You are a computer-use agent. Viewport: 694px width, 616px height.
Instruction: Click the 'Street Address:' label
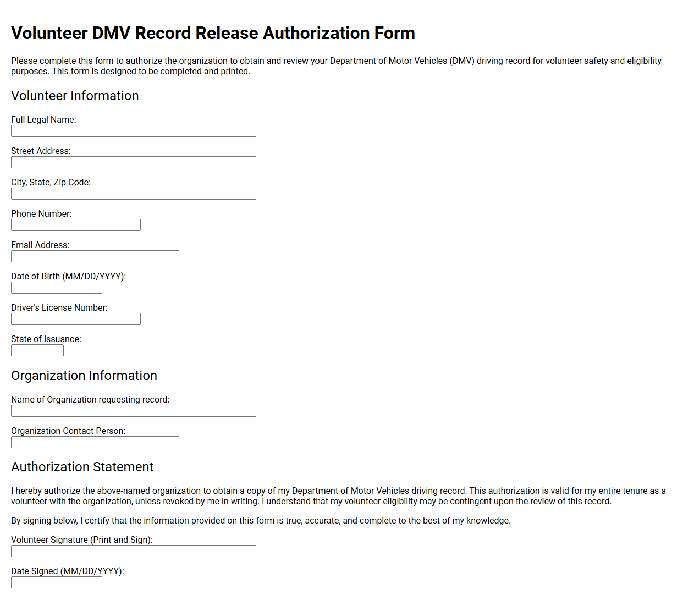[x=41, y=151]
